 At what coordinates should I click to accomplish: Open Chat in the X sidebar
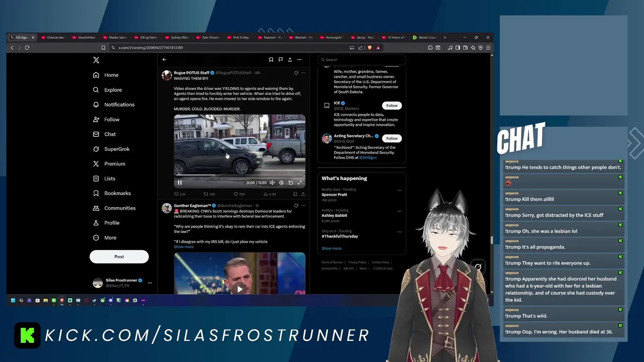pos(104,134)
